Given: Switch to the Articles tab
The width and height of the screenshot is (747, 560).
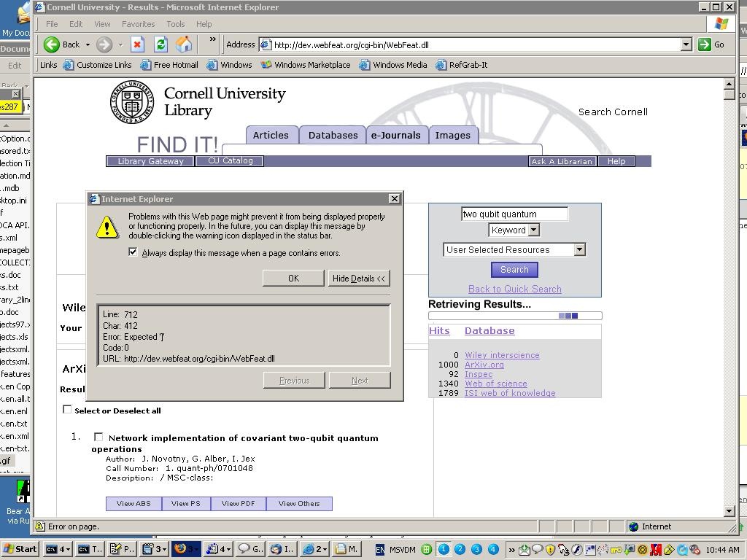Looking at the screenshot, I should click(271, 135).
